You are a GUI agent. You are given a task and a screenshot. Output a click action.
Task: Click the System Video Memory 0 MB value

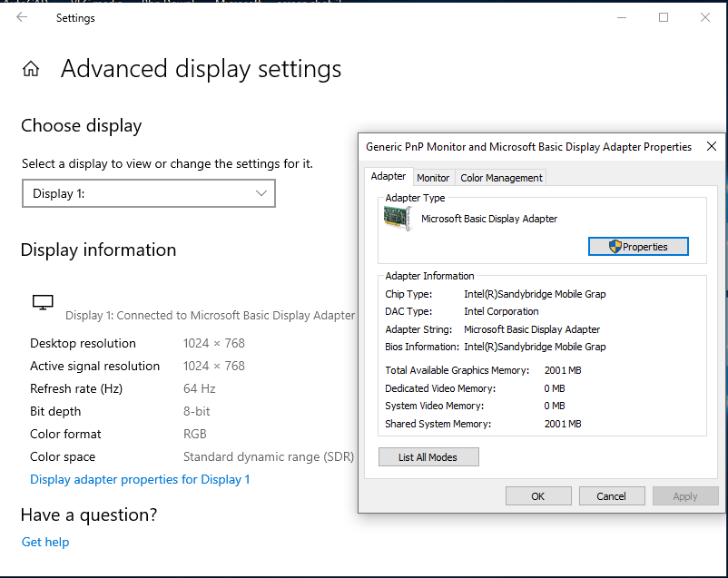coord(555,406)
